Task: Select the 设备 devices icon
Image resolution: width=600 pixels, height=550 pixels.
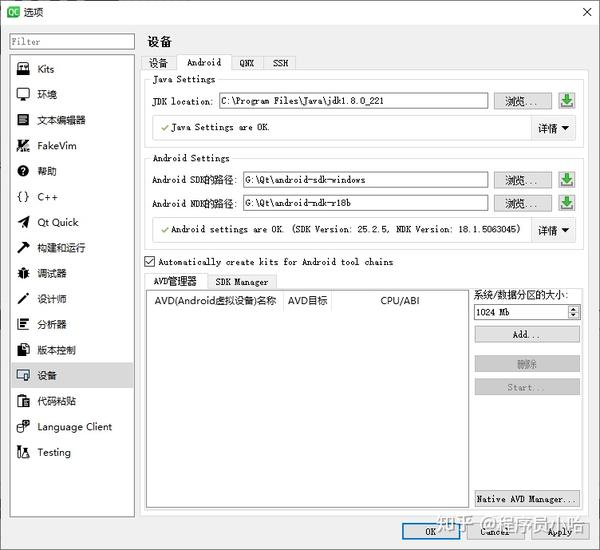Action: [23, 375]
